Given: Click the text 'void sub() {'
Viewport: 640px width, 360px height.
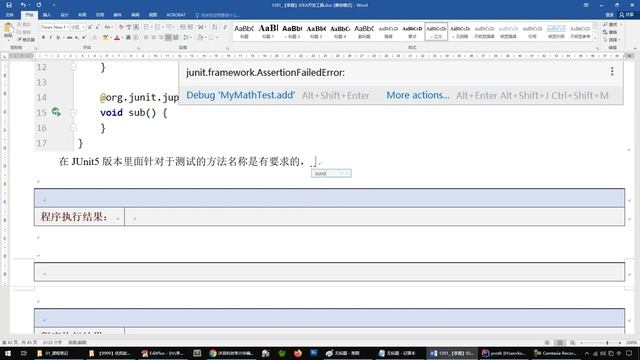Looking at the screenshot, I should pyautogui.click(x=133, y=113).
